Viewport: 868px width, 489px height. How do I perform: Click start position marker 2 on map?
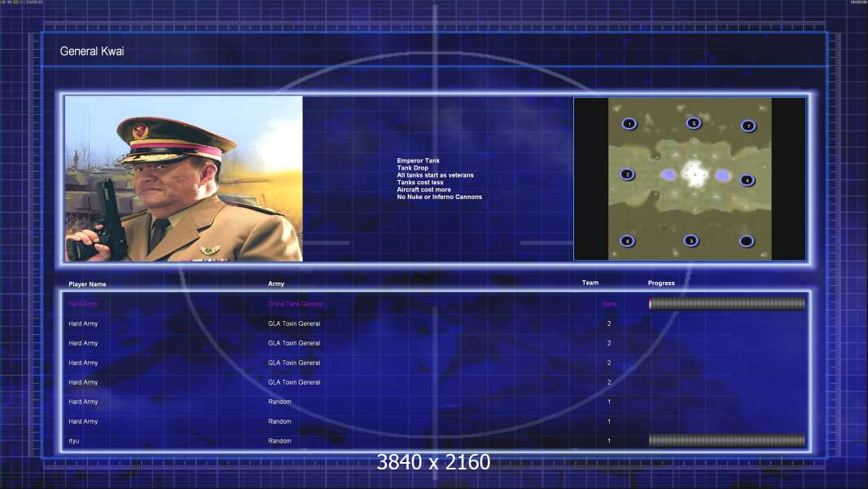(x=627, y=174)
